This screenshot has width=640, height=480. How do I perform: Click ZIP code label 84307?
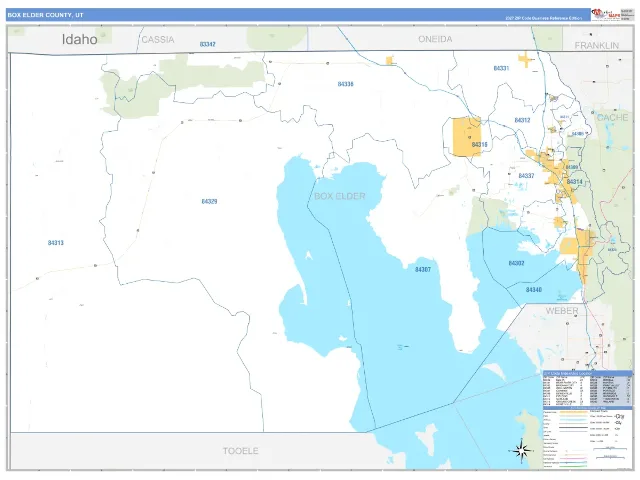[x=423, y=269]
